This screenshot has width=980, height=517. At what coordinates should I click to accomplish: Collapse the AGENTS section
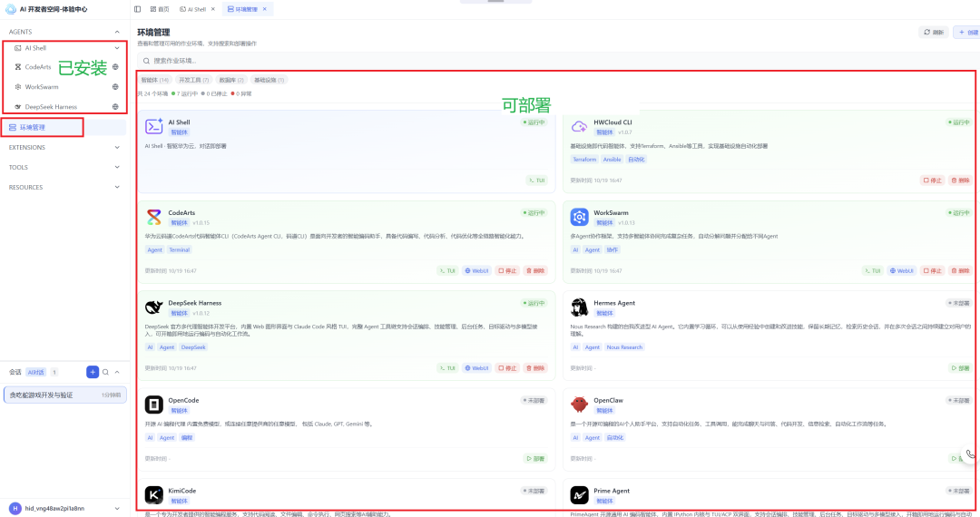117,32
